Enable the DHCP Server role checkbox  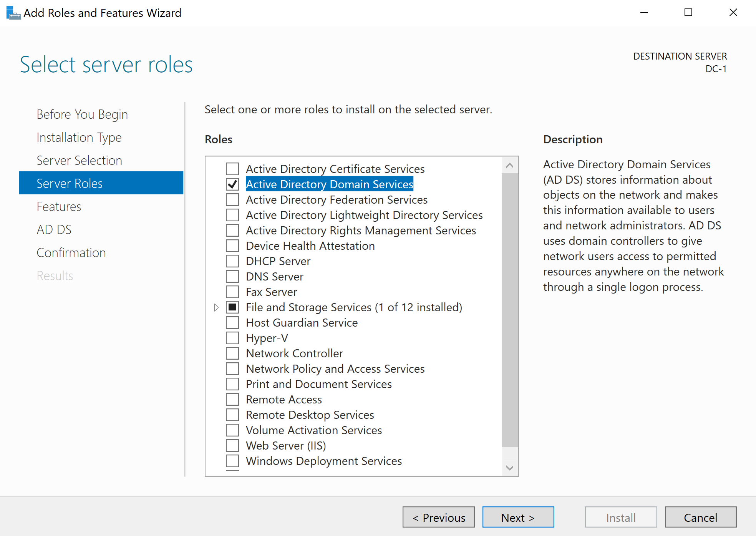232,261
